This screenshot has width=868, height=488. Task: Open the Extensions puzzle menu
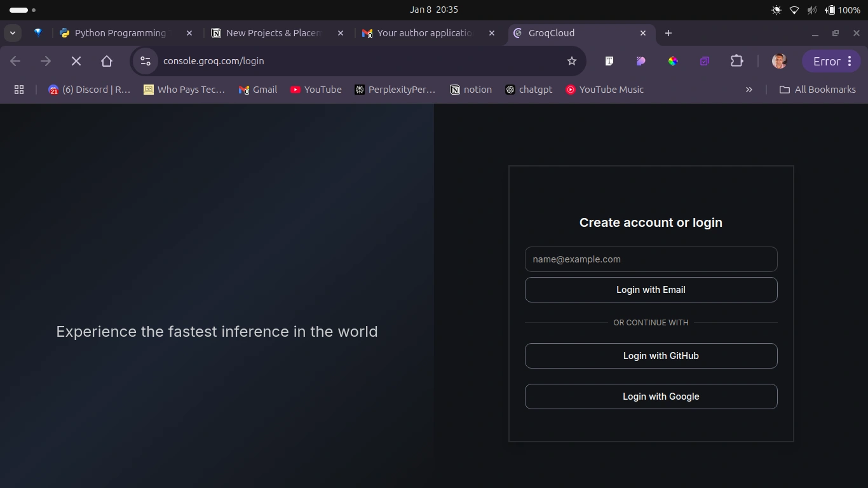(736, 61)
